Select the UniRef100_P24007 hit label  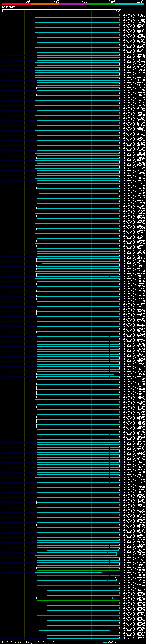tap(134, 133)
